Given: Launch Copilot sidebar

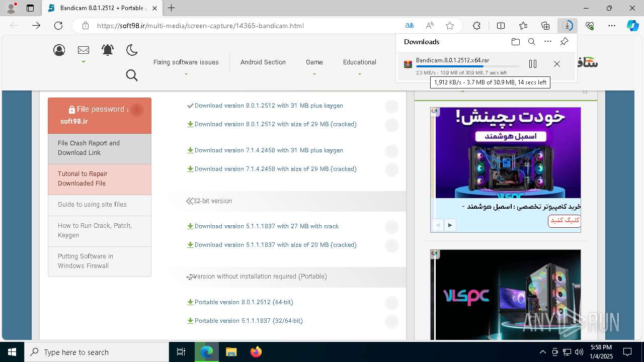Looking at the screenshot, I should (x=633, y=26).
